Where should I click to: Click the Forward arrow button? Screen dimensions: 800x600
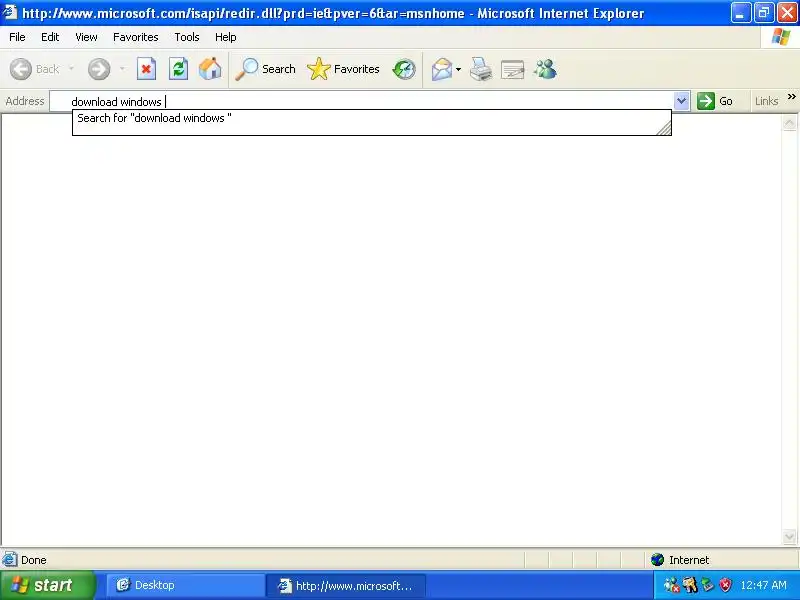click(99, 69)
